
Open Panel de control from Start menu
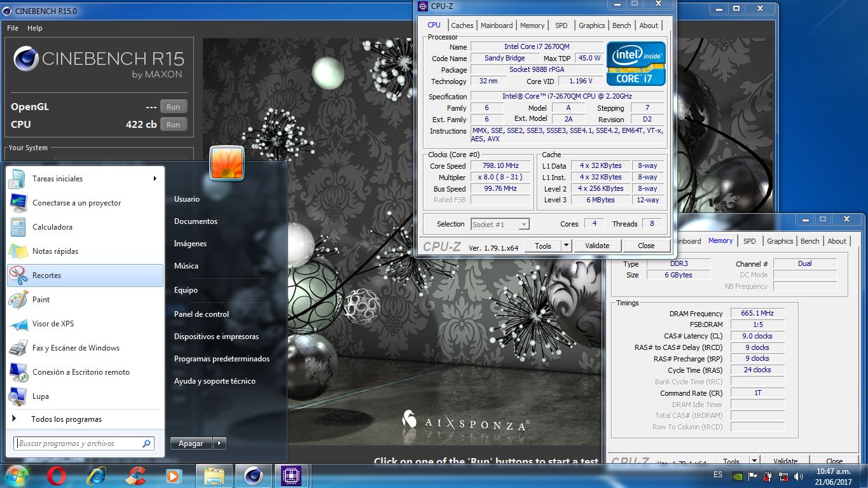point(202,314)
